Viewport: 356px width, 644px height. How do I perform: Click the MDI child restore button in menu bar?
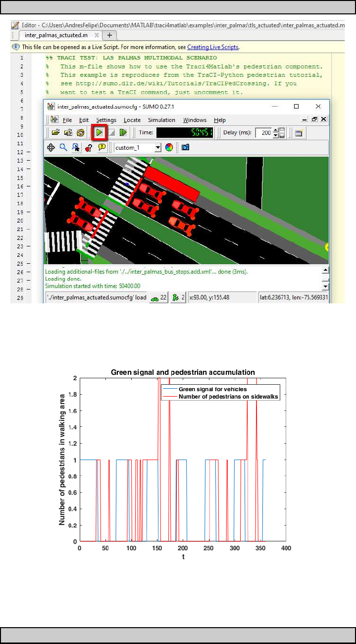[314, 119]
